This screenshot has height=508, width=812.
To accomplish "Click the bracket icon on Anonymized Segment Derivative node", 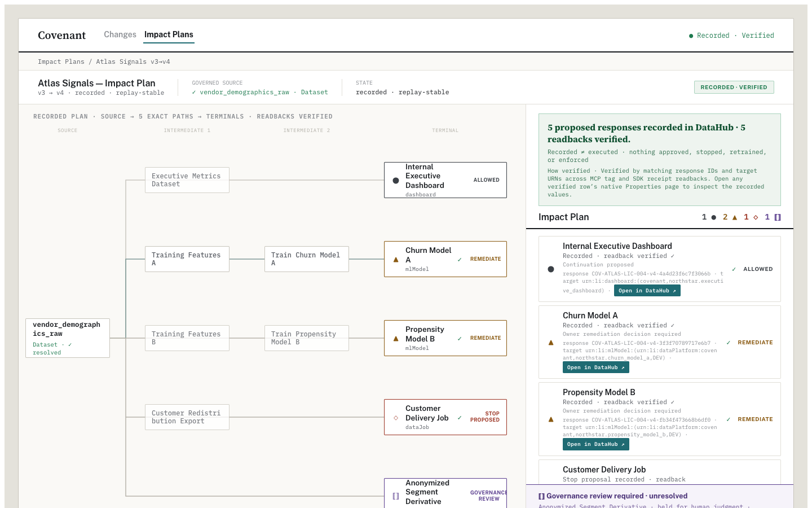I will 396,497.
